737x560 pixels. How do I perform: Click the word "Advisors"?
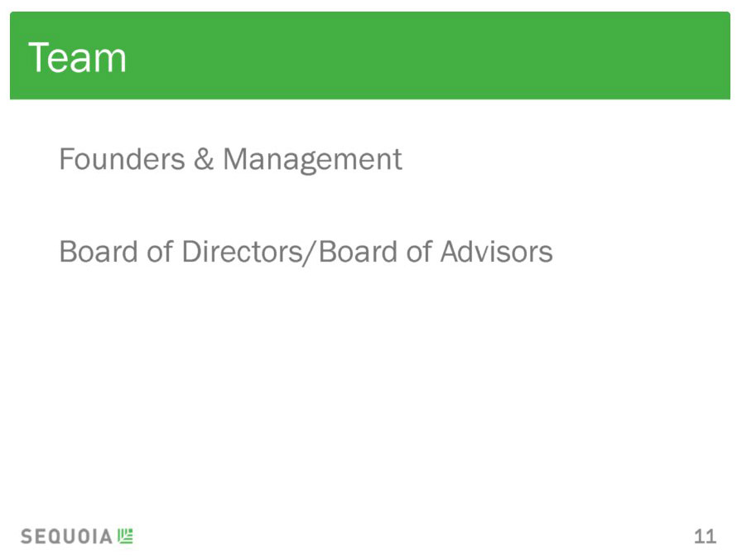[x=496, y=252]
